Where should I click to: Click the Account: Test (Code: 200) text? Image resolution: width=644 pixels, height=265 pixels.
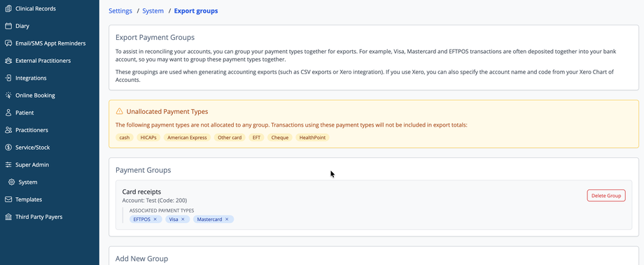[155, 201]
